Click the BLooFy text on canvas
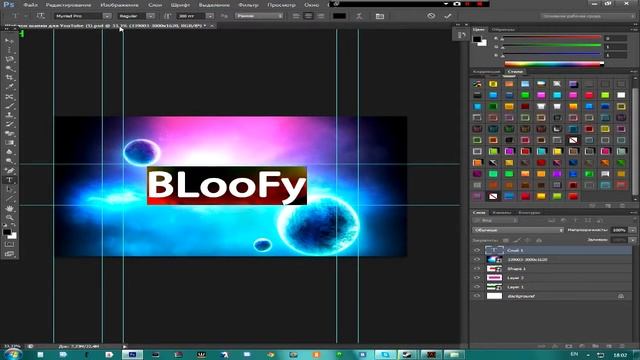 click(227, 185)
